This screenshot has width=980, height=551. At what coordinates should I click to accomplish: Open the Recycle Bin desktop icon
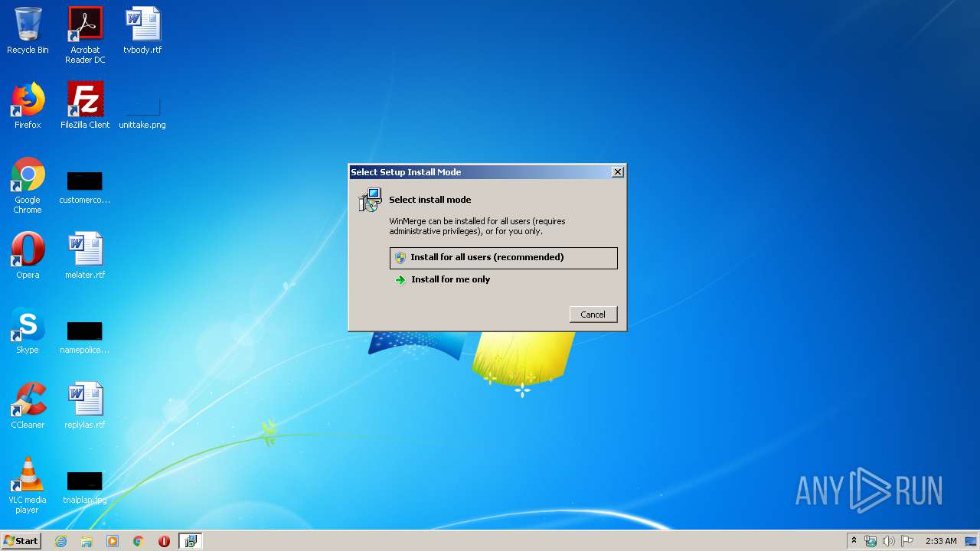28,31
